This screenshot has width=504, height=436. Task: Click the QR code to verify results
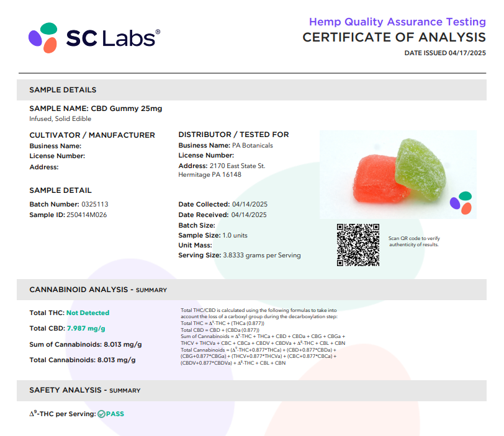point(358,245)
